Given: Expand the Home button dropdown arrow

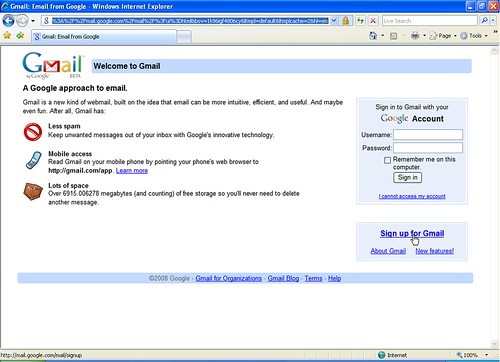Looking at the screenshot, I should pos(382,35).
